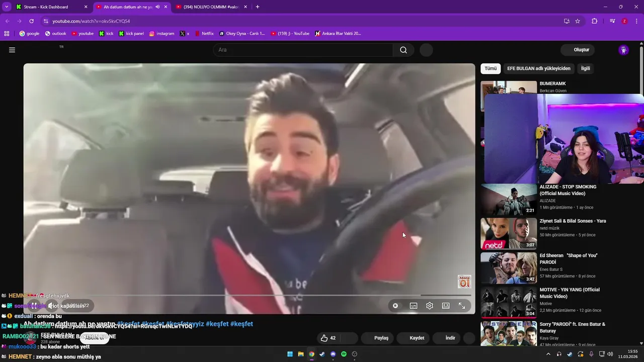The height and width of the screenshot is (362, 644).
Task: Open the Windows Start menu
Action: 290,354
